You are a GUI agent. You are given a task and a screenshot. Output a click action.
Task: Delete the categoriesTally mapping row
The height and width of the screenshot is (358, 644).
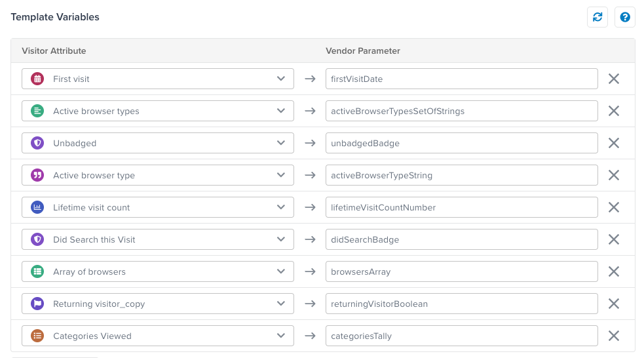pos(614,336)
